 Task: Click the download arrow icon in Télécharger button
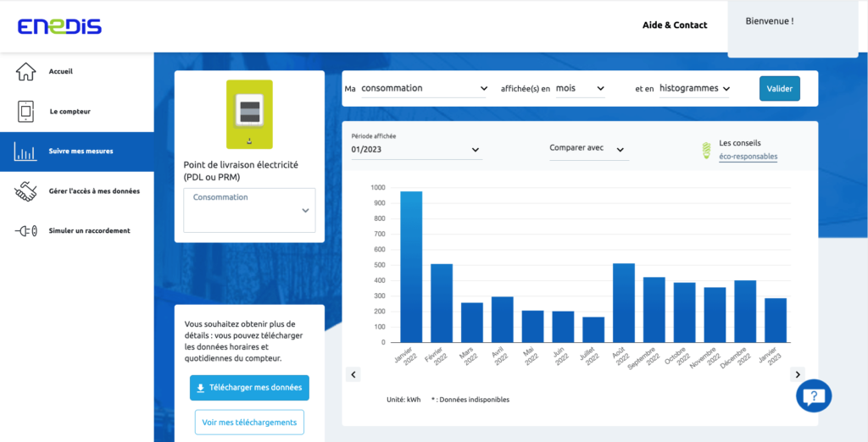point(201,389)
